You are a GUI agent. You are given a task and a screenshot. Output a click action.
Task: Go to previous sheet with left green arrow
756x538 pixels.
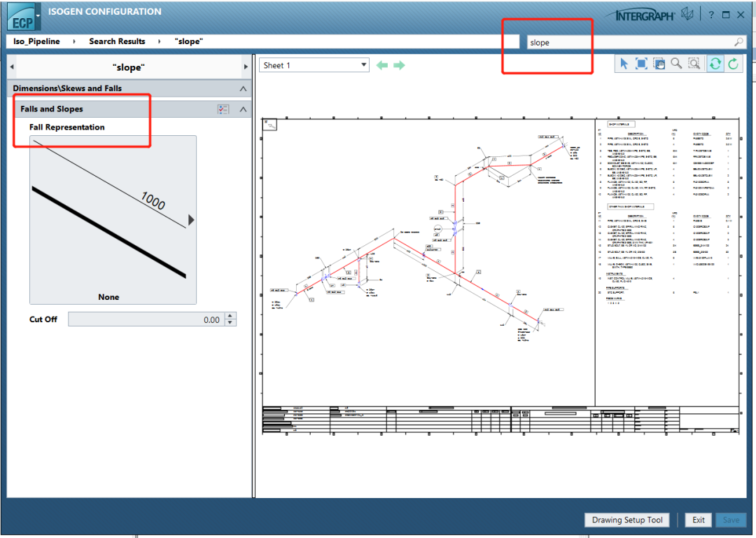point(382,65)
